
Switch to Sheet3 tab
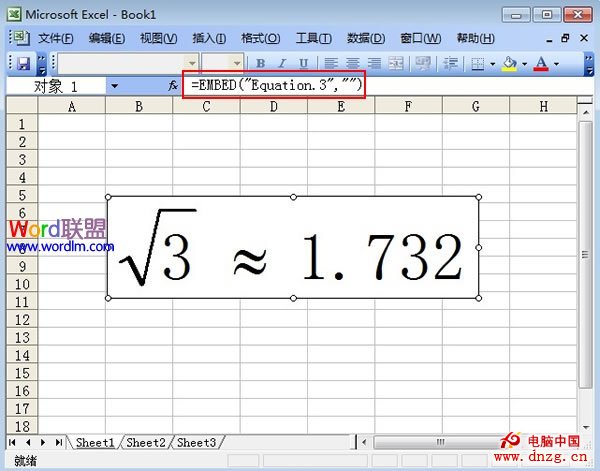196,442
